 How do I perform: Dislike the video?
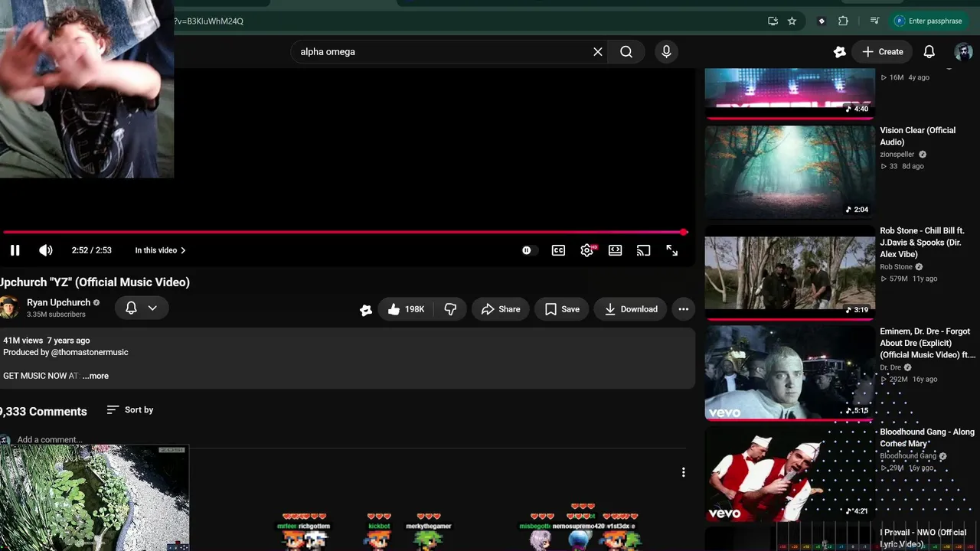pos(450,309)
